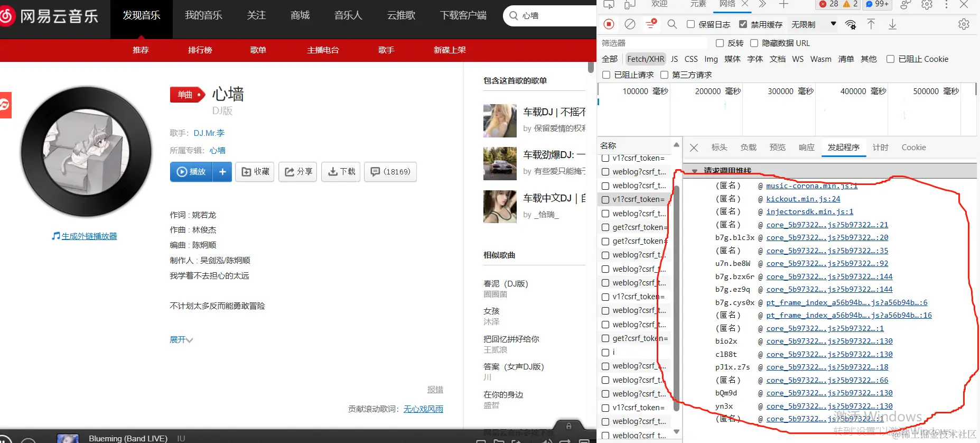Click the lock icon on the player bar
980x443 pixels.
568,426
